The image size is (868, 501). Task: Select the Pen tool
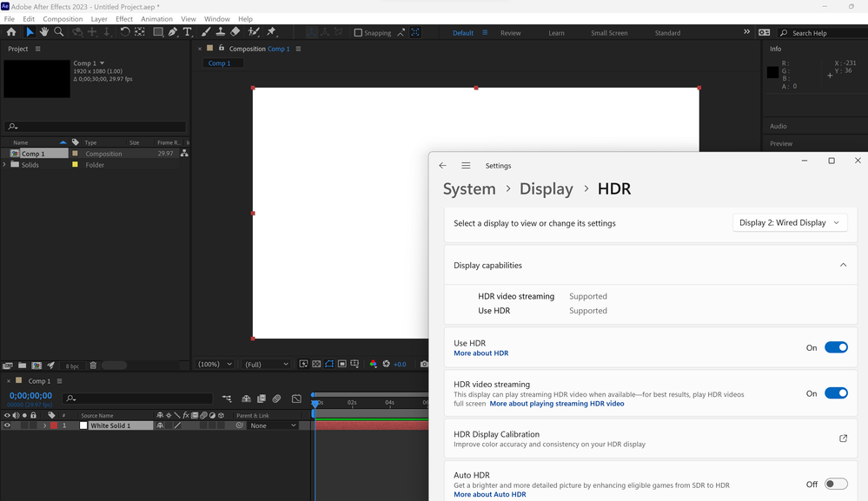pos(173,32)
